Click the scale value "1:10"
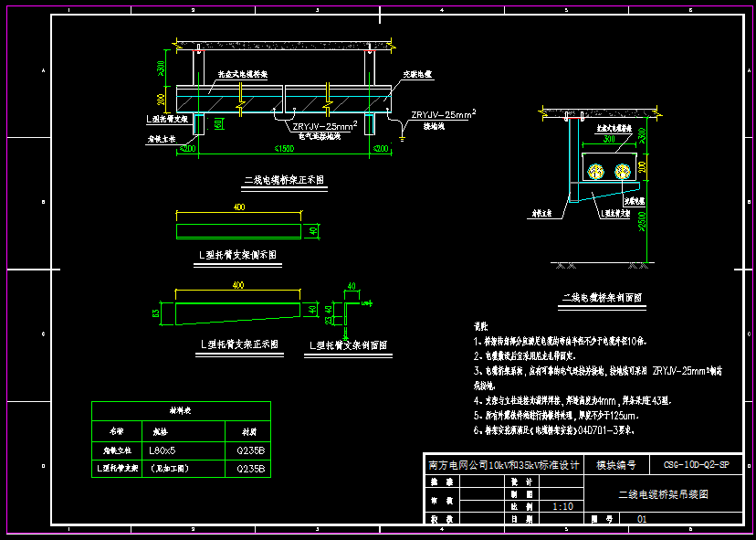Screen dimensions: 756x540 point(562,506)
